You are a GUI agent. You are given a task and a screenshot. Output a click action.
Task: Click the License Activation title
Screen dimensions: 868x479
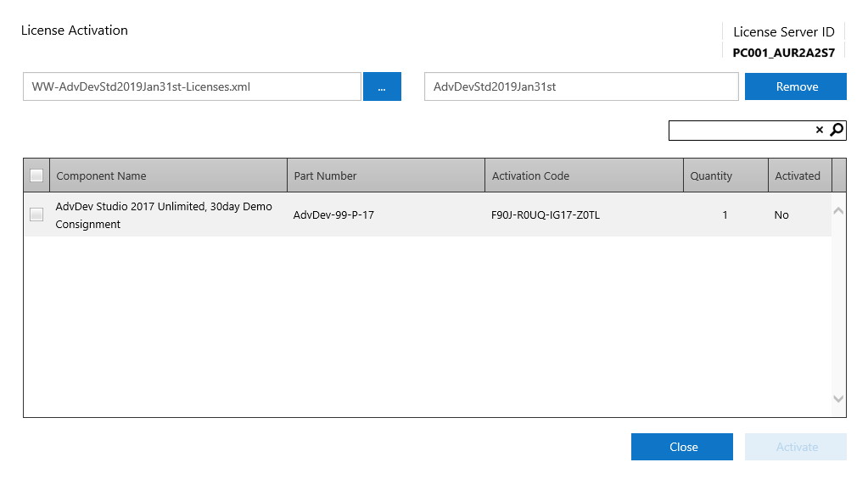tap(74, 31)
